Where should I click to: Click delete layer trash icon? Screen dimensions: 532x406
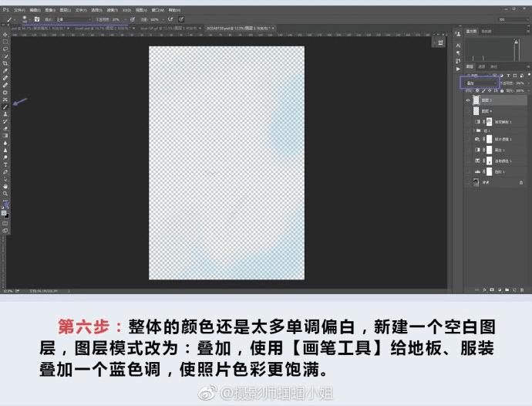point(522,289)
